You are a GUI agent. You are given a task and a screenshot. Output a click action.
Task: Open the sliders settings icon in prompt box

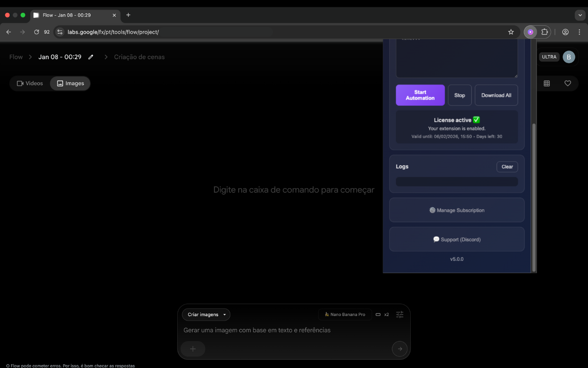400,315
